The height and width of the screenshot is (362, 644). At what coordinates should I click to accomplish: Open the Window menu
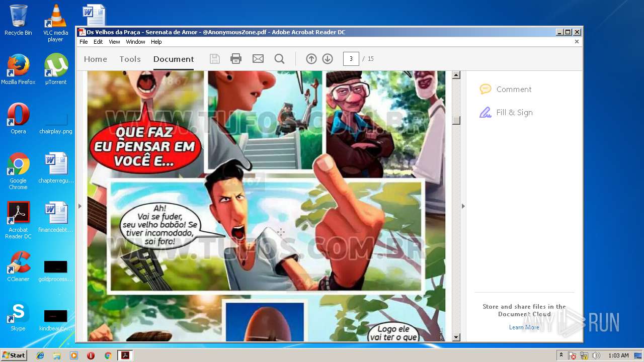(x=135, y=42)
